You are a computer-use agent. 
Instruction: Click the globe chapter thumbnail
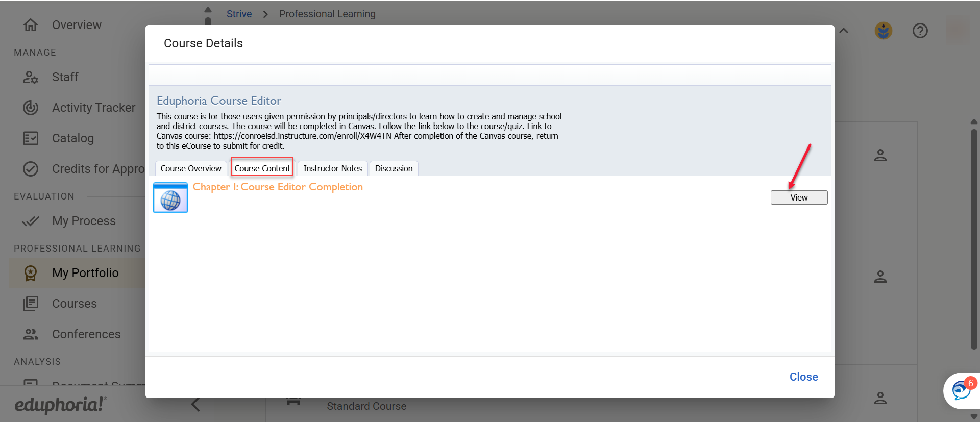tap(170, 197)
